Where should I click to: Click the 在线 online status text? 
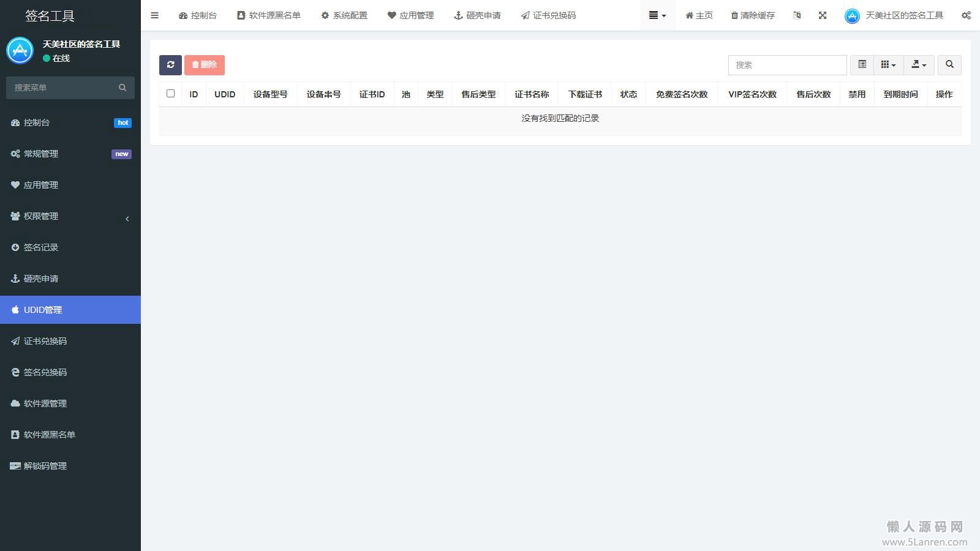pos(61,58)
